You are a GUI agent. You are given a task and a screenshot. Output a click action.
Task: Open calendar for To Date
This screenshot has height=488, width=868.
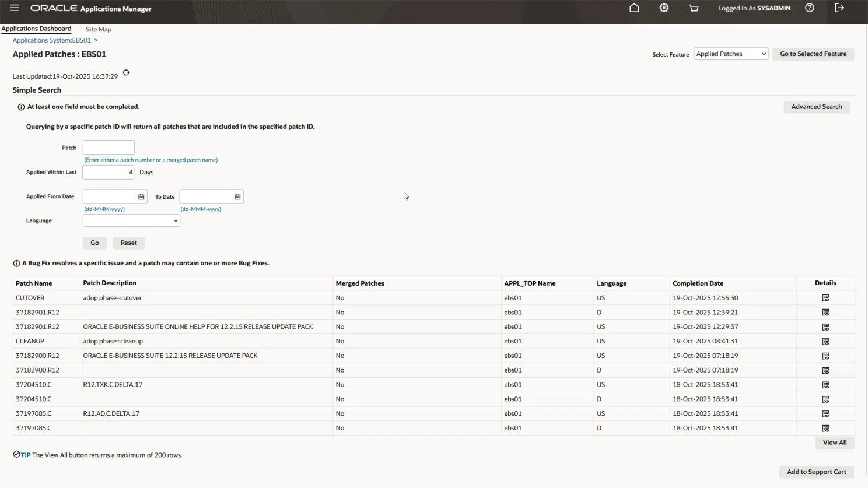(x=237, y=197)
